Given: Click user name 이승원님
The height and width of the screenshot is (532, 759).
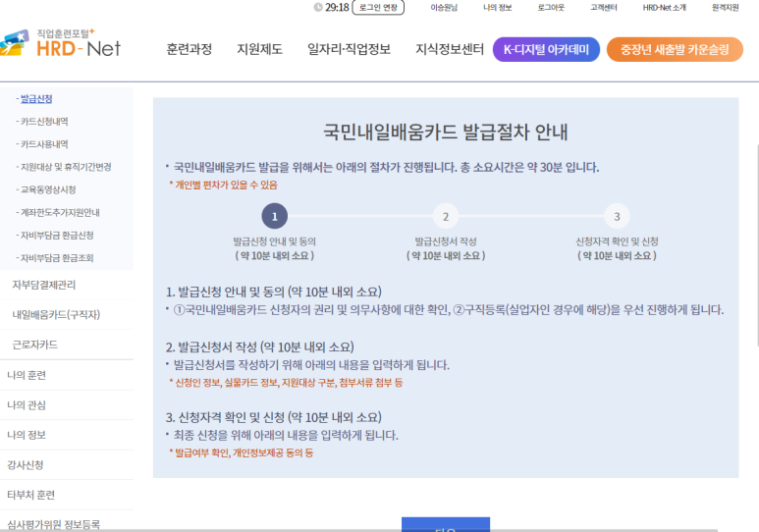Looking at the screenshot, I should click(x=444, y=7).
